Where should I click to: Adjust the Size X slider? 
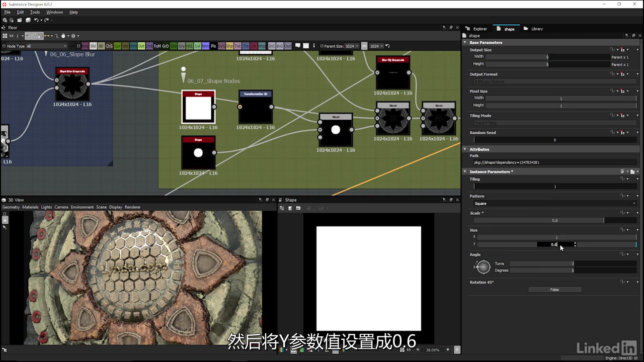point(557,237)
